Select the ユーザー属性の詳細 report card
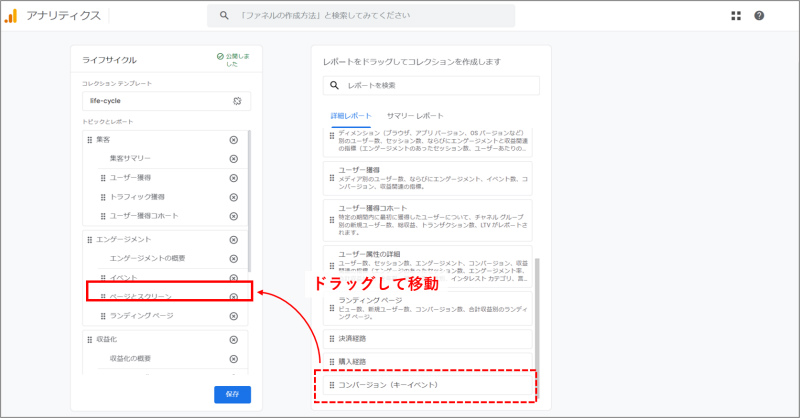The image size is (800, 418). pos(428,266)
